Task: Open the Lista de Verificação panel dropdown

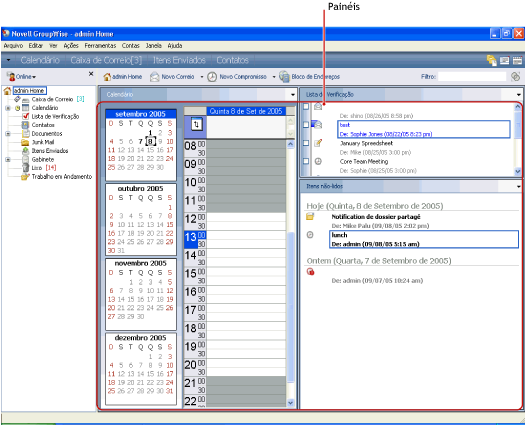Action: click(519, 95)
